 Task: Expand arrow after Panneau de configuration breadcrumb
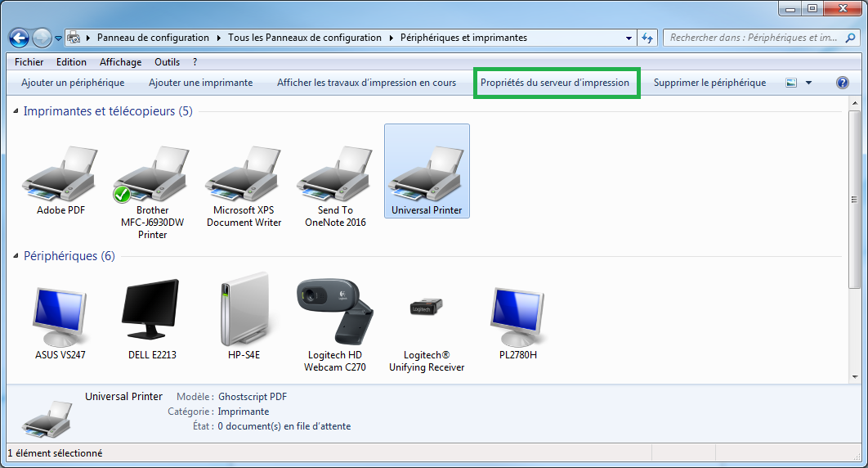click(x=219, y=38)
